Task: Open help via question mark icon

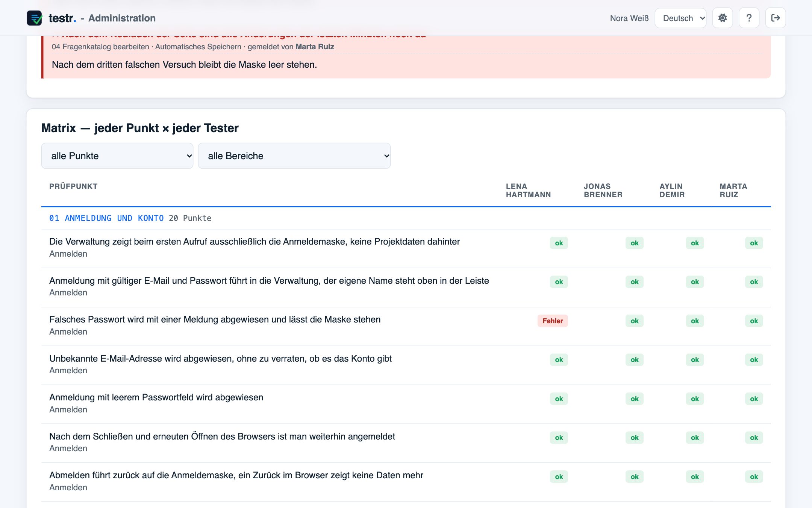Action: click(749, 18)
